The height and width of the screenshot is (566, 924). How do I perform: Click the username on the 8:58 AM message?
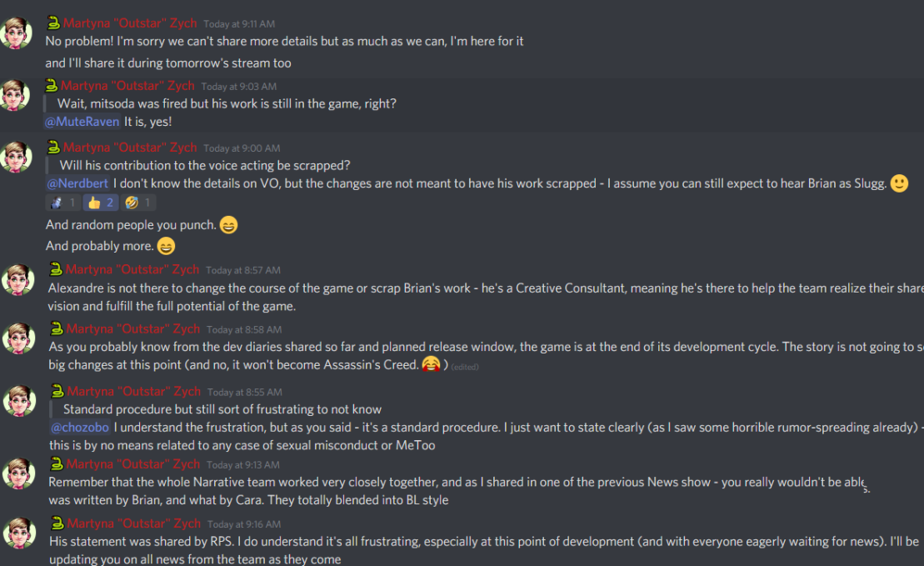coord(133,329)
